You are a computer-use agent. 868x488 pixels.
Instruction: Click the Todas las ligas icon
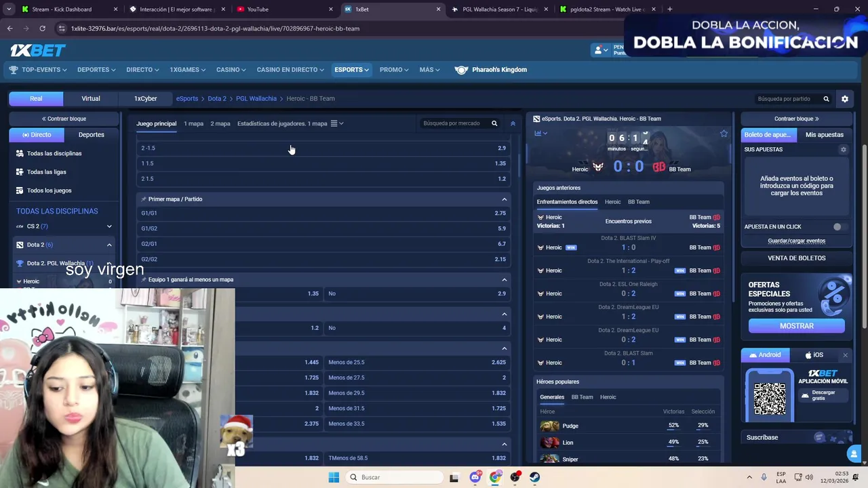coord(20,172)
